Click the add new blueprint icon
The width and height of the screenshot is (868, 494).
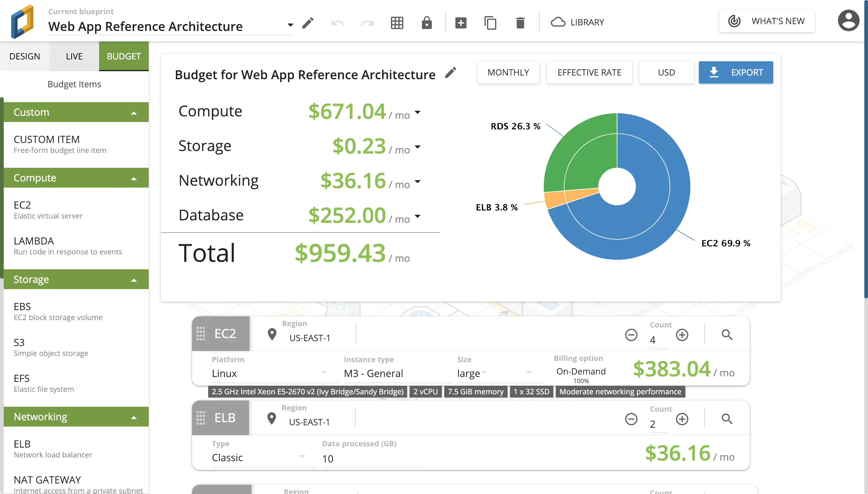pyautogui.click(x=461, y=23)
